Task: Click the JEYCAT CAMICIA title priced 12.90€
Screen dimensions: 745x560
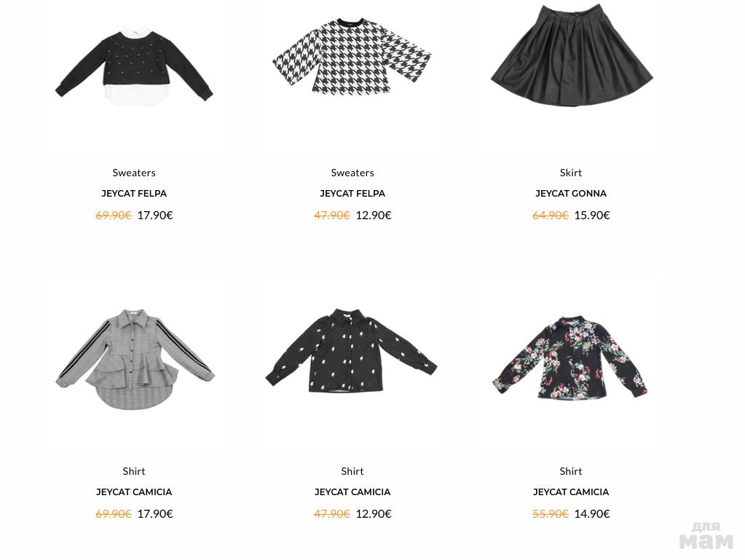Action: point(352,492)
